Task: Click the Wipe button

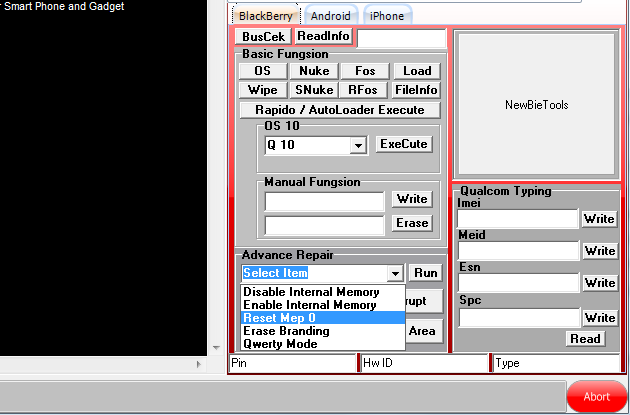Action: click(x=263, y=90)
